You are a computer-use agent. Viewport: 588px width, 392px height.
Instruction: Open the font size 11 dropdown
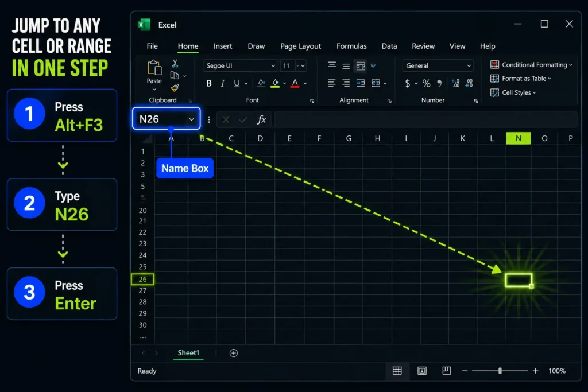[x=303, y=66]
